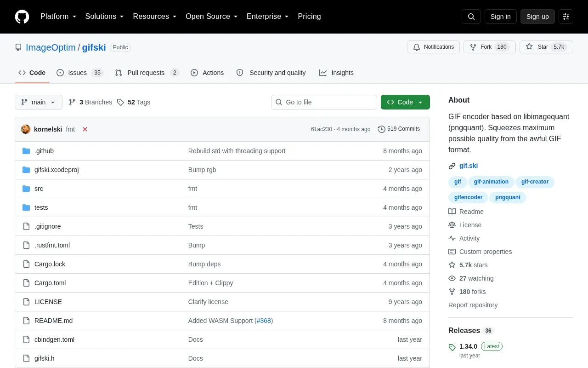
Task: Expand the Solutions dropdown menu
Action: [104, 17]
